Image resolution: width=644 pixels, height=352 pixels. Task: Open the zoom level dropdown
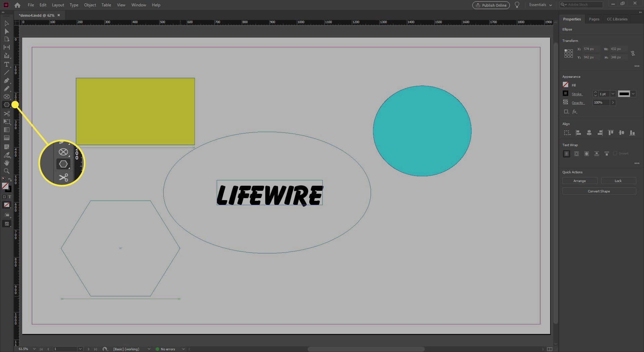34,349
